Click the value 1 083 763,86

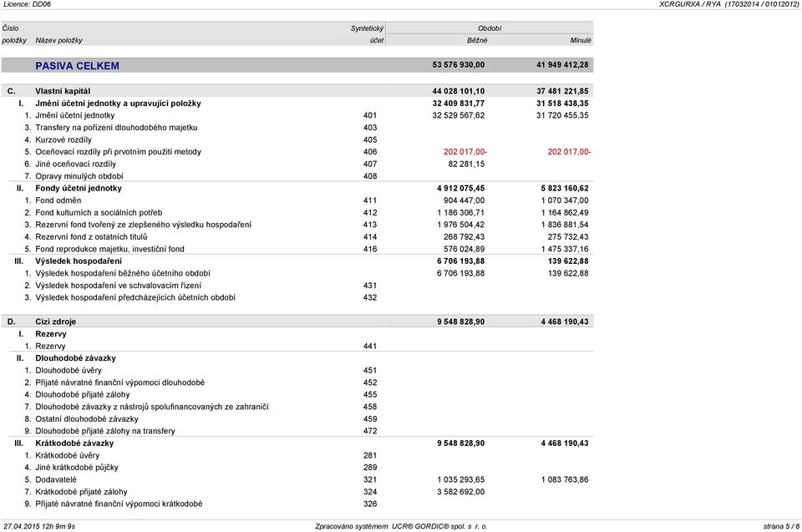pyautogui.click(x=565, y=480)
